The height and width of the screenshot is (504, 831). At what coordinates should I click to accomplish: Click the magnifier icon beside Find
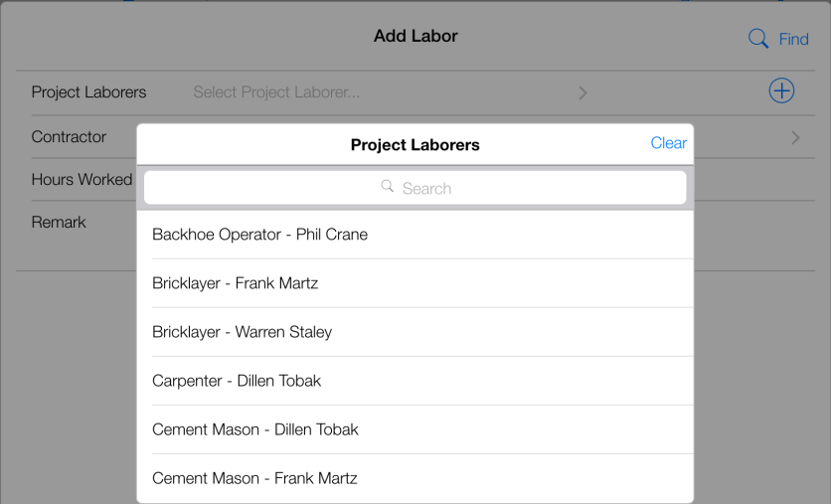(x=758, y=39)
